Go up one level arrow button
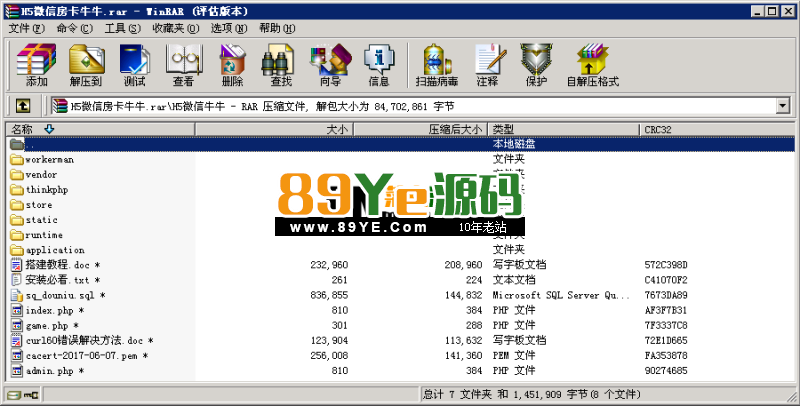The image size is (800, 406). click(22, 106)
